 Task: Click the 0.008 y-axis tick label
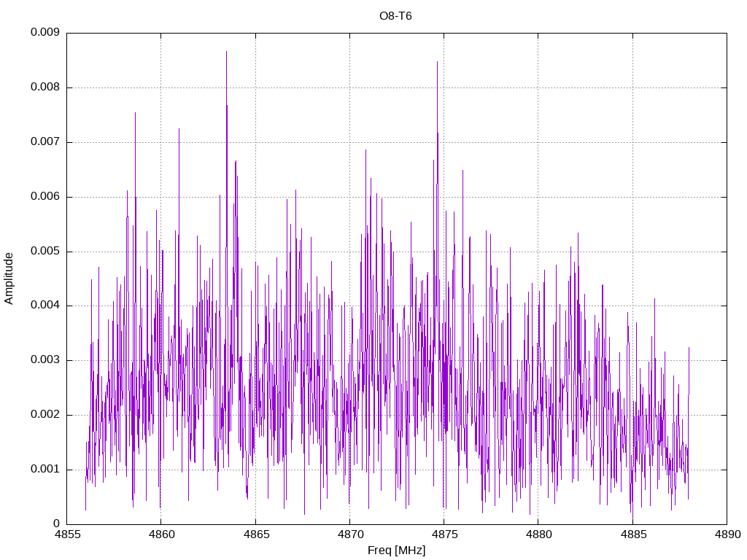pyautogui.click(x=45, y=87)
